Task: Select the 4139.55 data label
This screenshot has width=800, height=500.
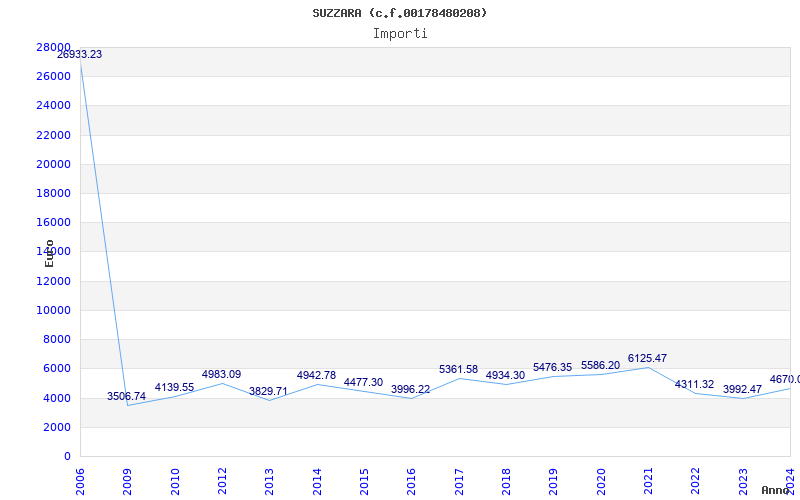Action: (174, 387)
